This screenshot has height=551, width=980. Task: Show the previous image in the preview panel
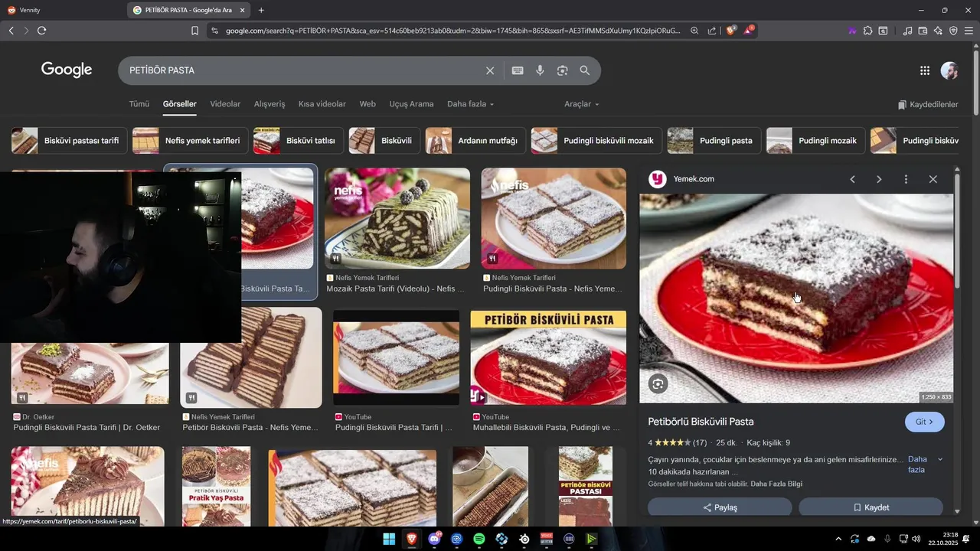852,179
